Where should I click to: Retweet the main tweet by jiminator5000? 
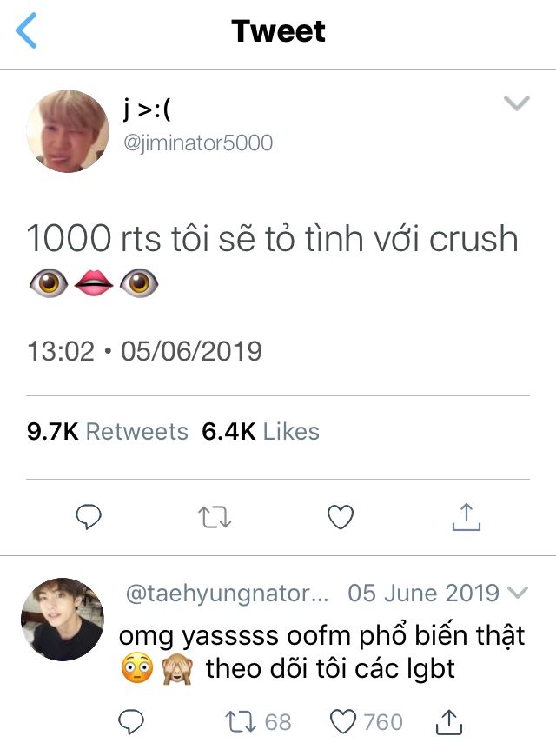coord(215,517)
